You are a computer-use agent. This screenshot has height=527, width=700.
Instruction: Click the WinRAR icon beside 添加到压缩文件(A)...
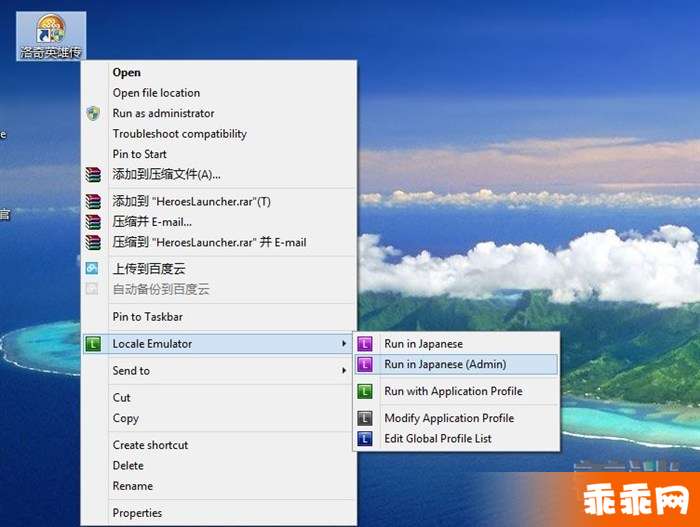pos(93,174)
